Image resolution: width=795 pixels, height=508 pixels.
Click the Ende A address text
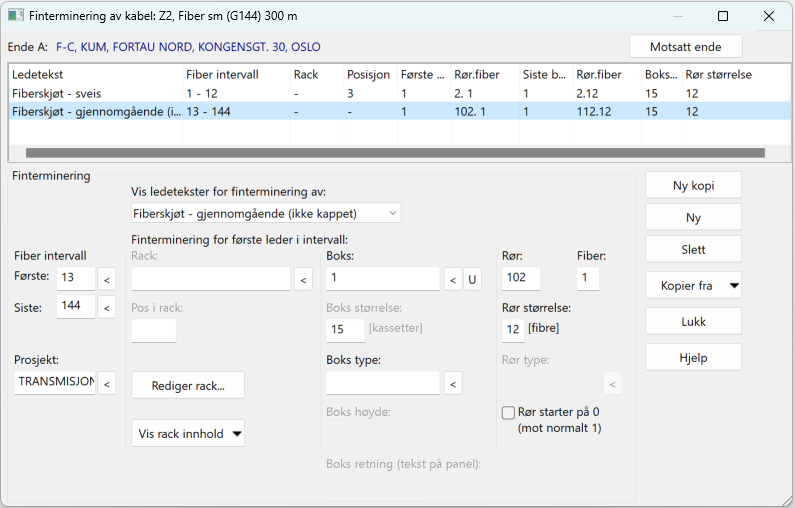188,47
